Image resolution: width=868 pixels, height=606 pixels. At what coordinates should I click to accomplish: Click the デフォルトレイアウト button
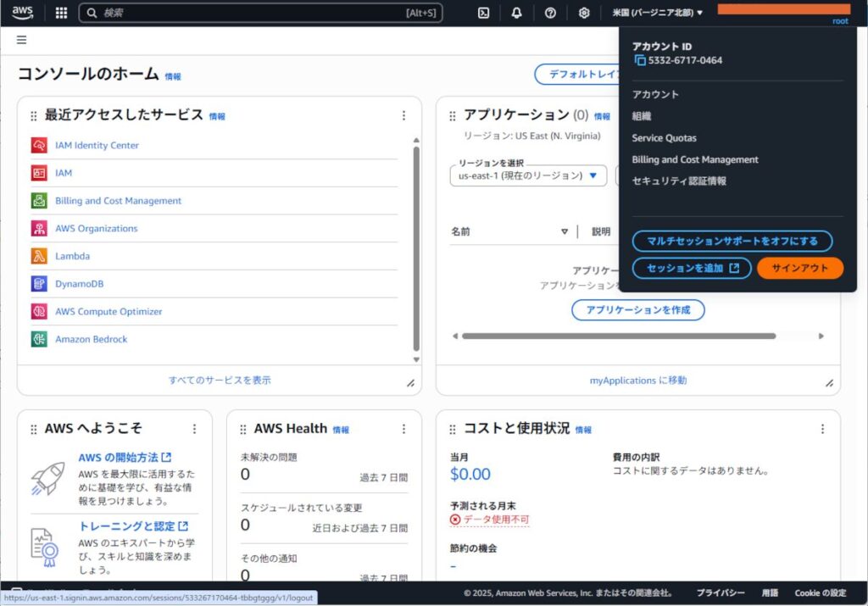[x=576, y=74]
